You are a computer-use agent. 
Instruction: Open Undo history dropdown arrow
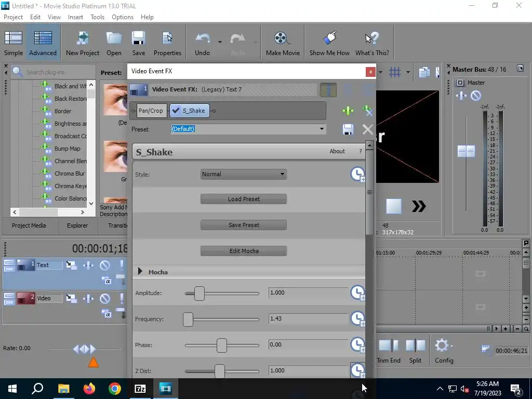click(x=220, y=42)
